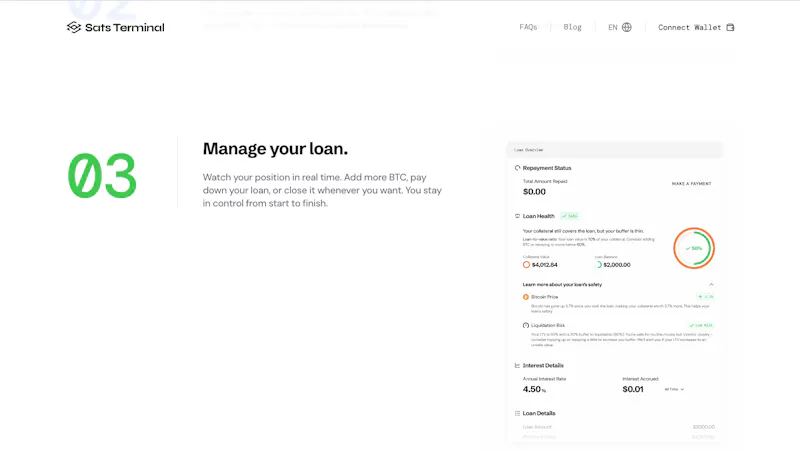This screenshot has height=451, width=800.
Task: Click the Liquidation Risk label
Action: [x=548, y=325]
